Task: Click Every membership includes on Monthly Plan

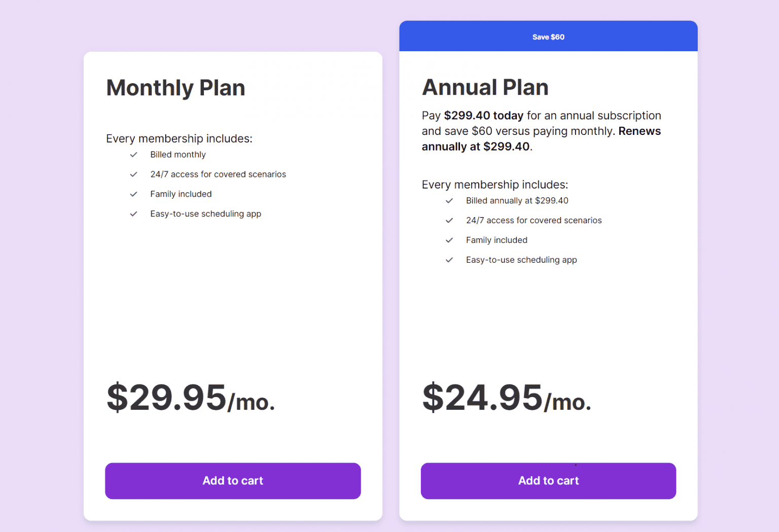Action: pos(179,138)
